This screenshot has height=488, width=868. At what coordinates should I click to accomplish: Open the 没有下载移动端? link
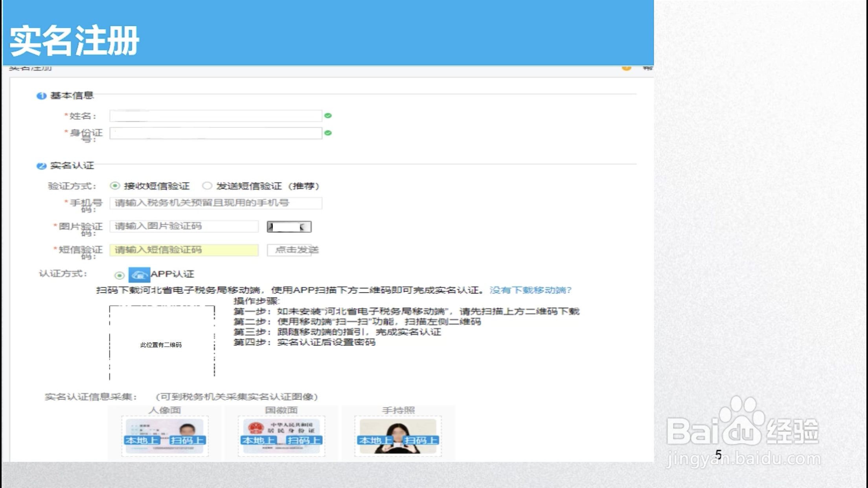(x=530, y=290)
